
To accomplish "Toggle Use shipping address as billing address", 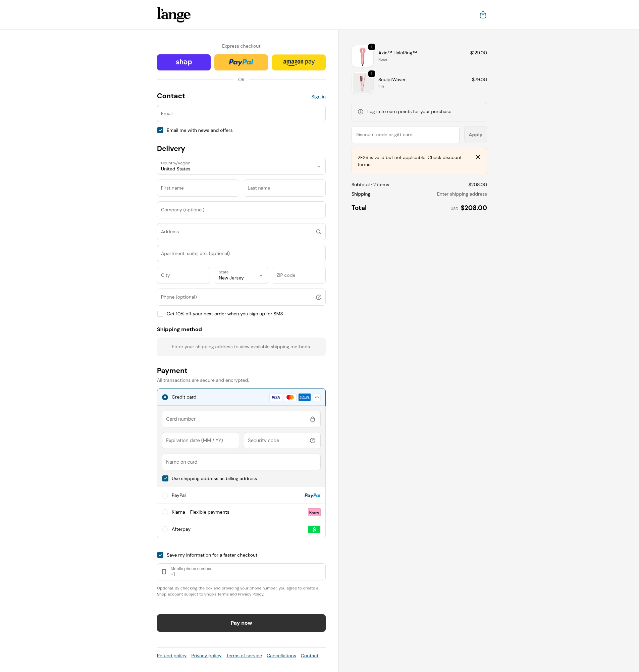I will tap(165, 478).
